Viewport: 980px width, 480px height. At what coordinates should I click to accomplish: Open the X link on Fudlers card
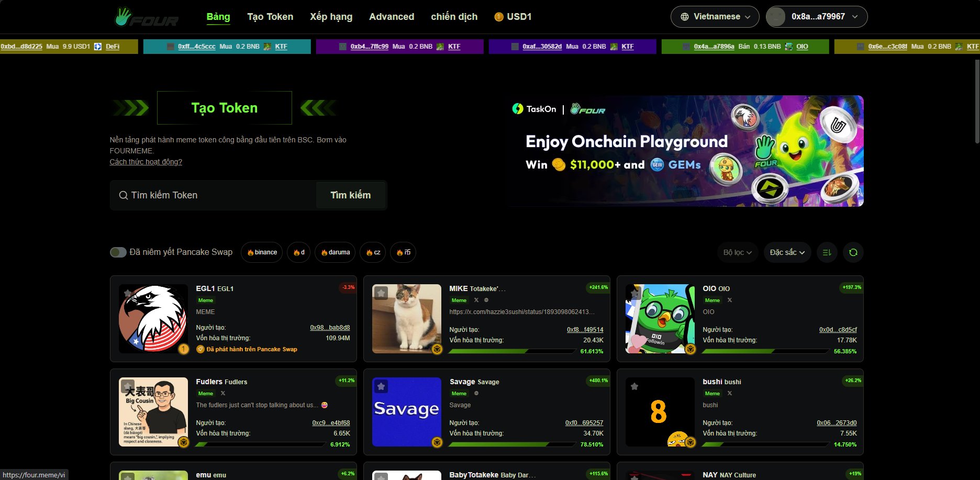click(x=223, y=393)
